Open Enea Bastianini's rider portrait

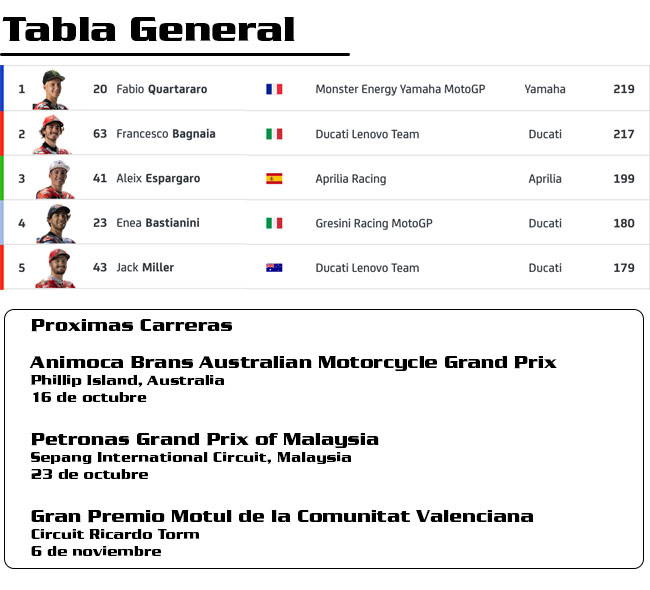56,223
